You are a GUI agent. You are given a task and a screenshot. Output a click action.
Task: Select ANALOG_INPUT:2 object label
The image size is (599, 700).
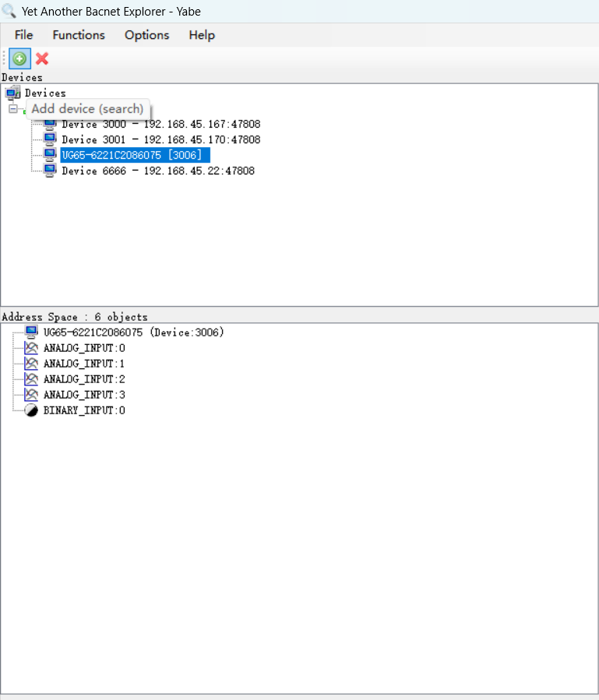[x=84, y=379]
